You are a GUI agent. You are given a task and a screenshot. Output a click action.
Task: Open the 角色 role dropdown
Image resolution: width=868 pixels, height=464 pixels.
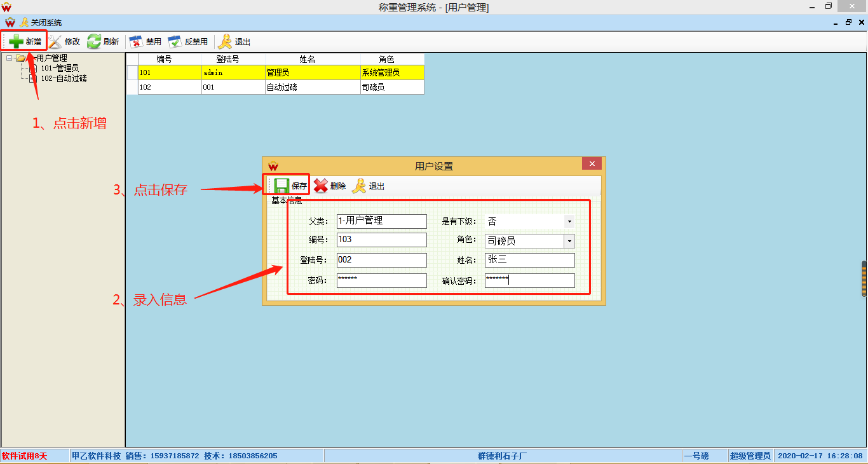click(x=569, y=241)
